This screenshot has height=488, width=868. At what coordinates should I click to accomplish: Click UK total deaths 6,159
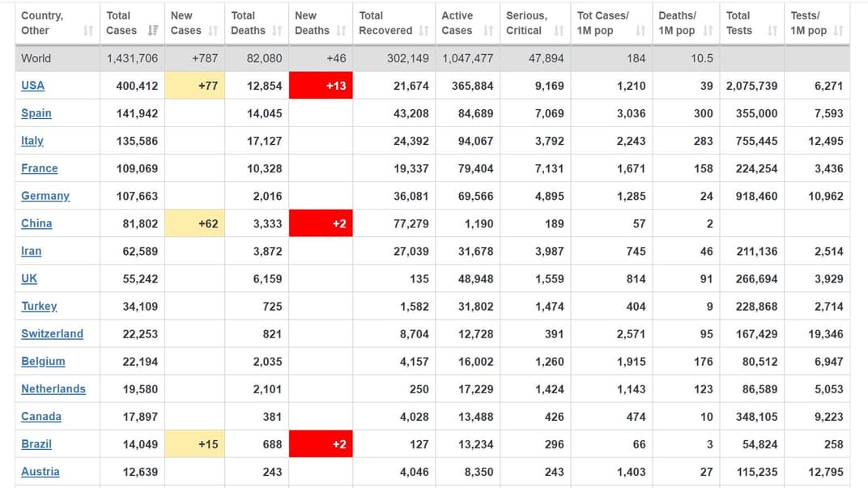[x=268, y=279]
